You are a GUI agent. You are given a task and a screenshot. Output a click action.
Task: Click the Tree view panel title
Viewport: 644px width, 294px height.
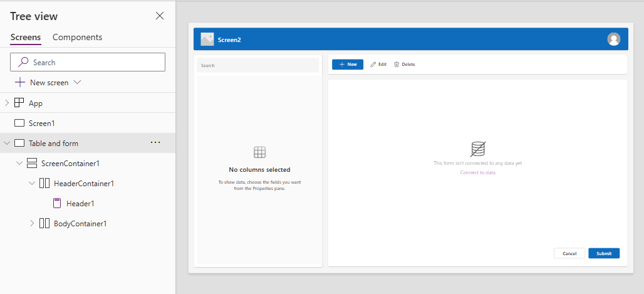click(34, 16)
